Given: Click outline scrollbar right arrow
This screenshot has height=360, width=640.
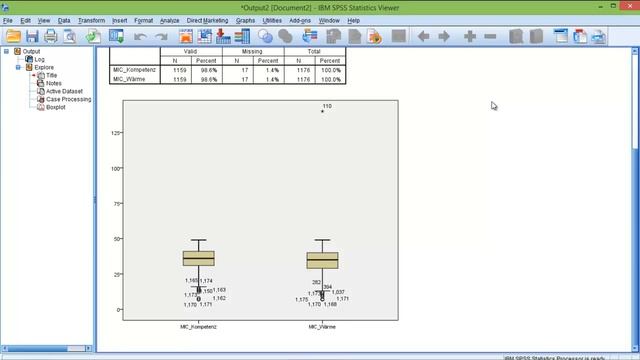Looking at the screenshot, I should tap(89, 349).
